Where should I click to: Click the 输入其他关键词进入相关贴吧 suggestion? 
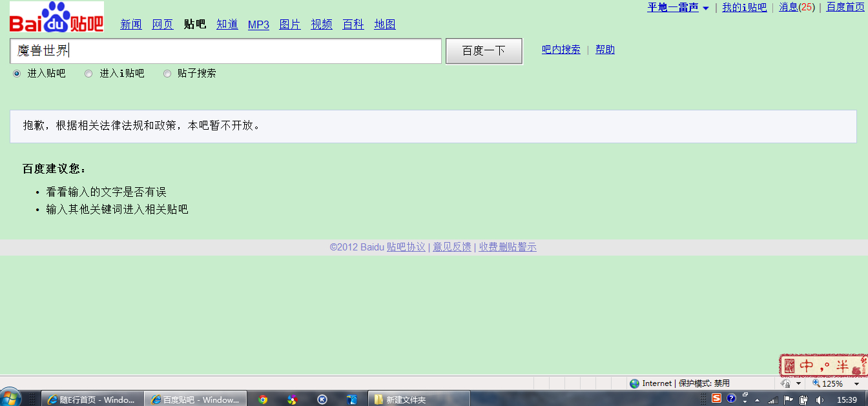pos(117,209)
